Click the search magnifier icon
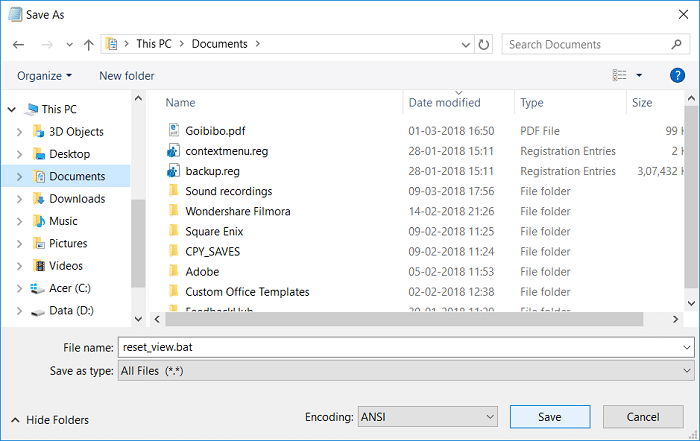Screen dimensions: 700x441 click(679, 44)
